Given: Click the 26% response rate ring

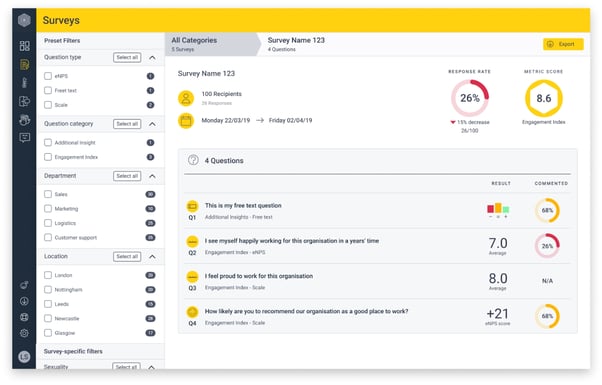Looking at the screenshot, I should coord(470,98).
